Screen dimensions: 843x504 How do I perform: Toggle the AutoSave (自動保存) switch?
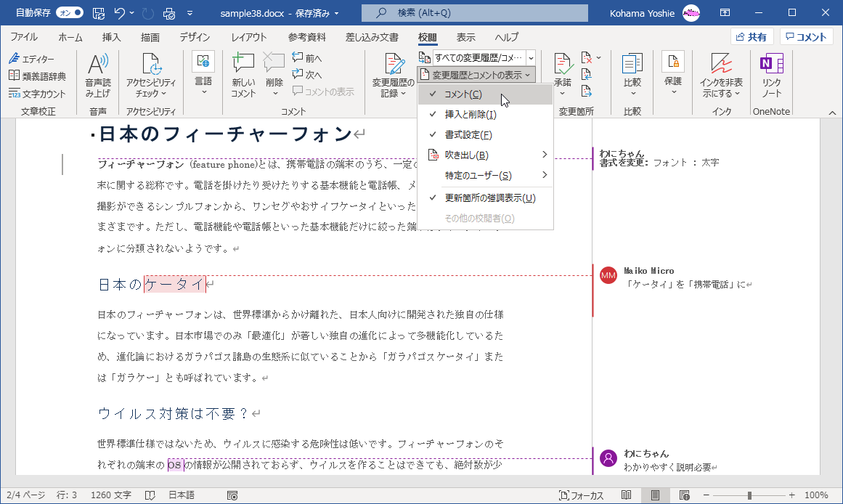click(x=71, y=12)
